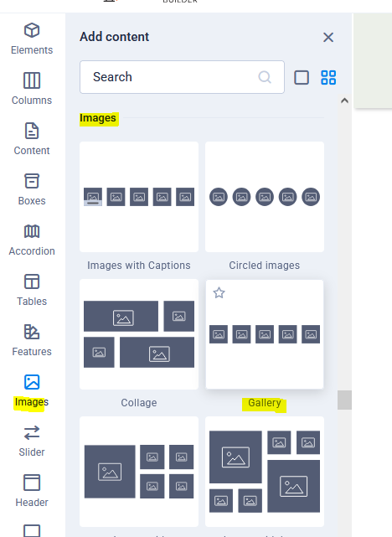Click the scrollbar up arrow
The image size is (392, 537).
tap(344, 101)
